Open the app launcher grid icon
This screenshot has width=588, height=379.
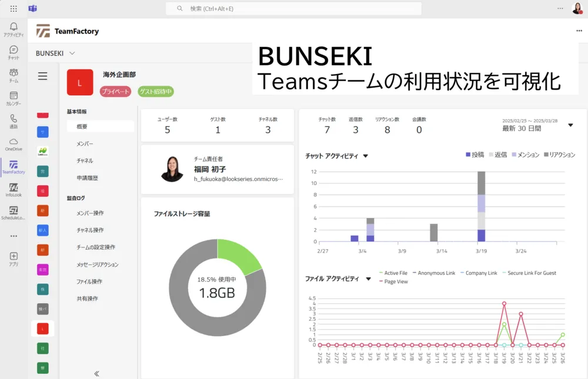(x=14, y=8)
